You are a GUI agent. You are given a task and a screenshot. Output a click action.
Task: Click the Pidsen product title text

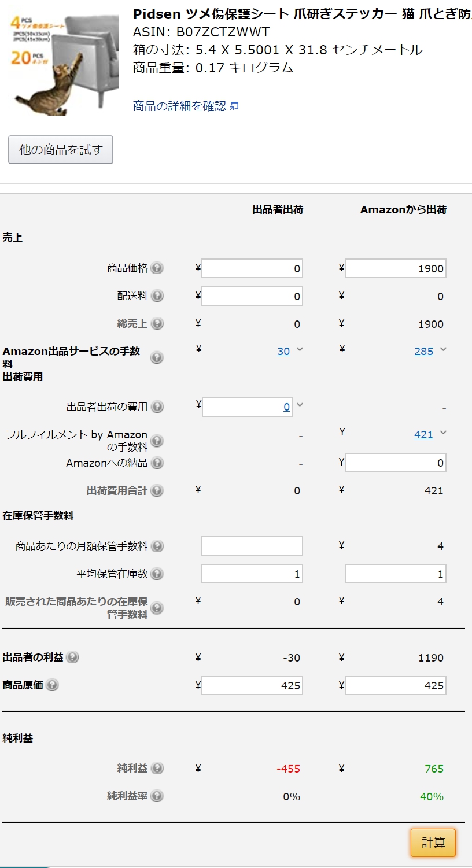[303, 14]
